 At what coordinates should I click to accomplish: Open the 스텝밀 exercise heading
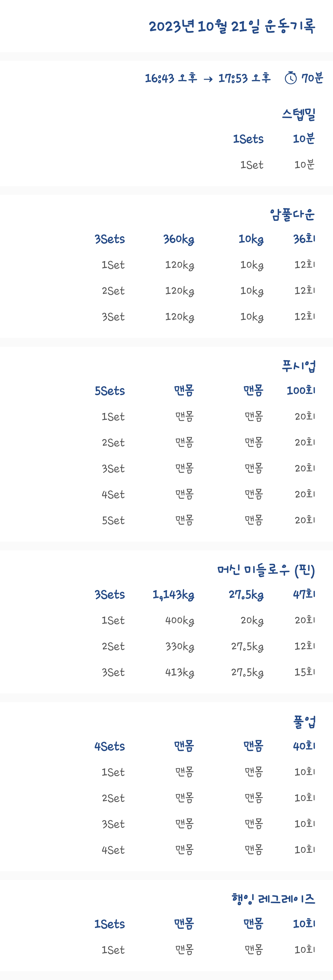click(299, 114)
